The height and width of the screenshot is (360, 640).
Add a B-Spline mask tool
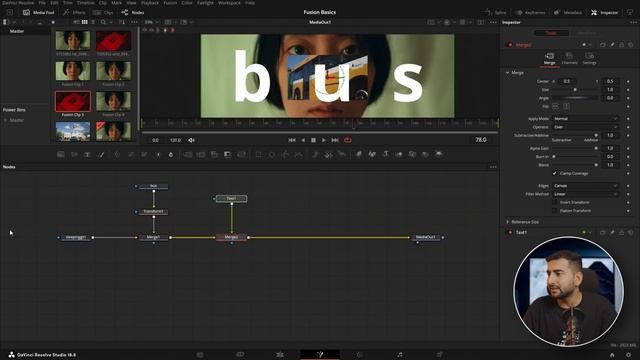299,154
